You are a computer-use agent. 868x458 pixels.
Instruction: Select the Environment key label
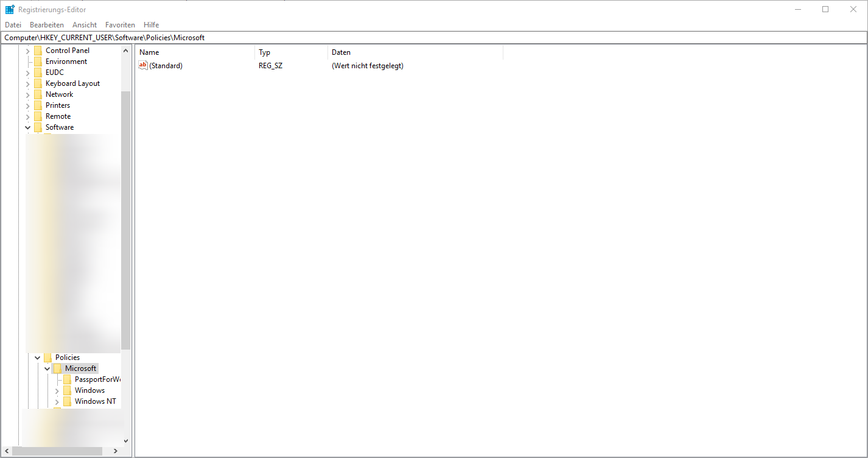point(66,62)
